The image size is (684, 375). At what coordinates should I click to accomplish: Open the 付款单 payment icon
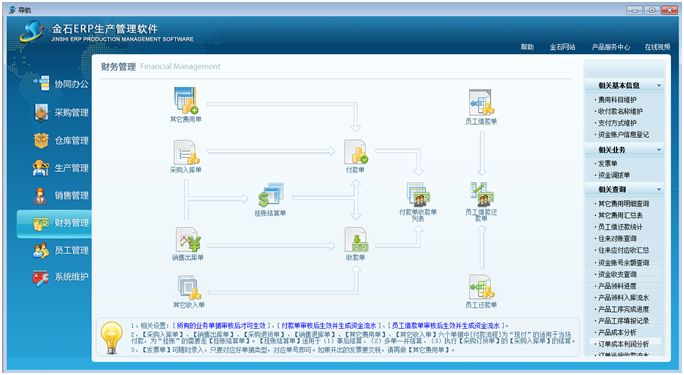pyautogui.click(x=356, y=152)
